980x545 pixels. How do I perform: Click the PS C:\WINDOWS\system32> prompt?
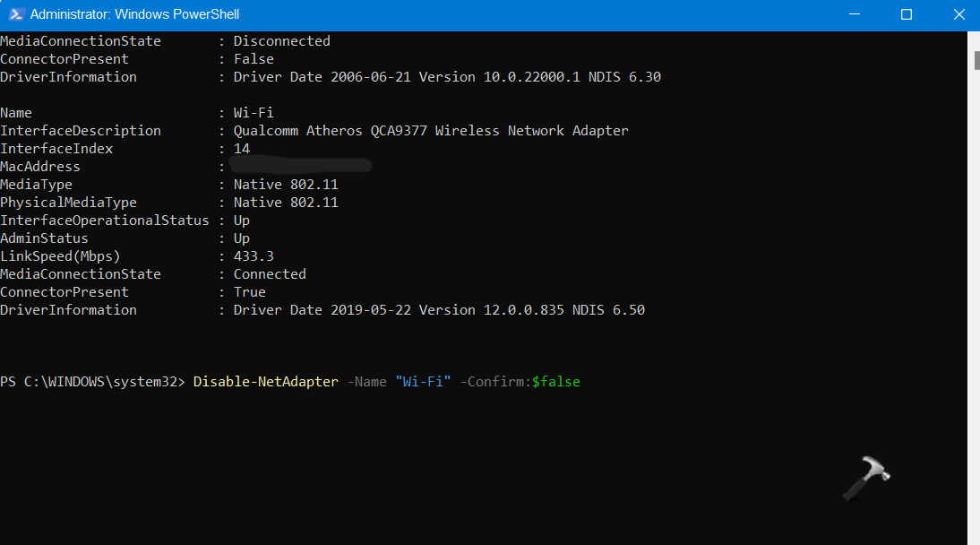pyautogui.click(x=92, y=382)
